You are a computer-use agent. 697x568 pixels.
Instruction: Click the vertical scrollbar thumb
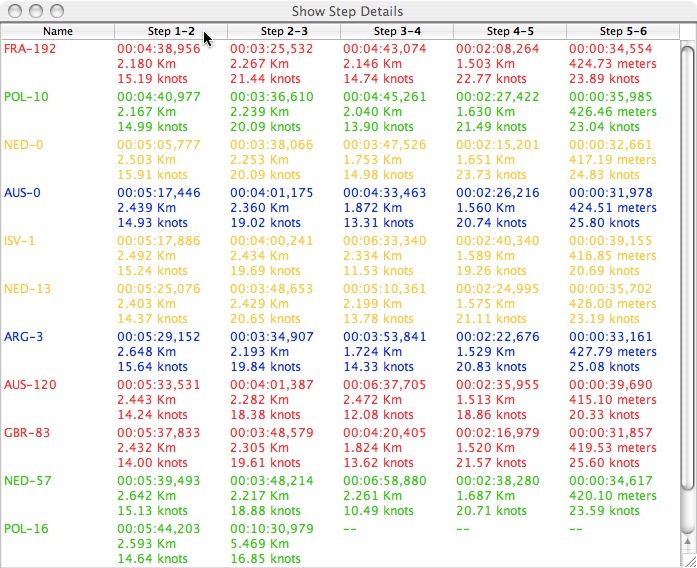688,268
